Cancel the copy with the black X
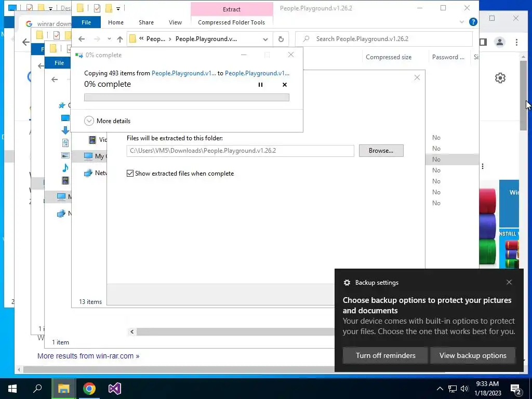The image size is (532, 399). point(285,85)
